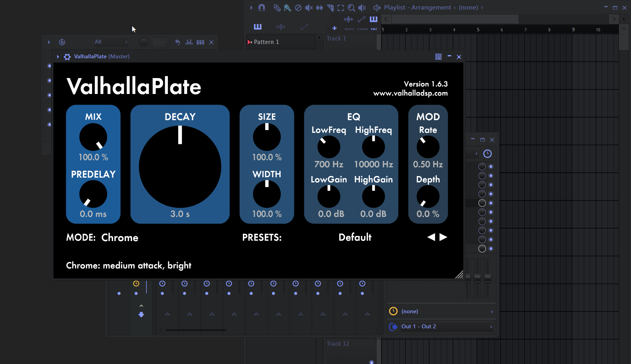
Task: Open the mixer All view dropdown
Action: [111, 42]
